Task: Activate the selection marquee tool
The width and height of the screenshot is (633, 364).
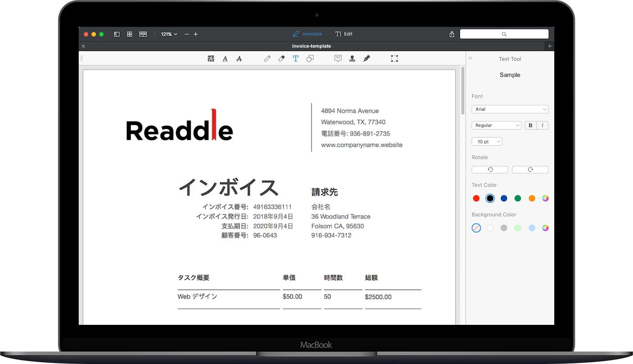Action: (x=395, y=58)
